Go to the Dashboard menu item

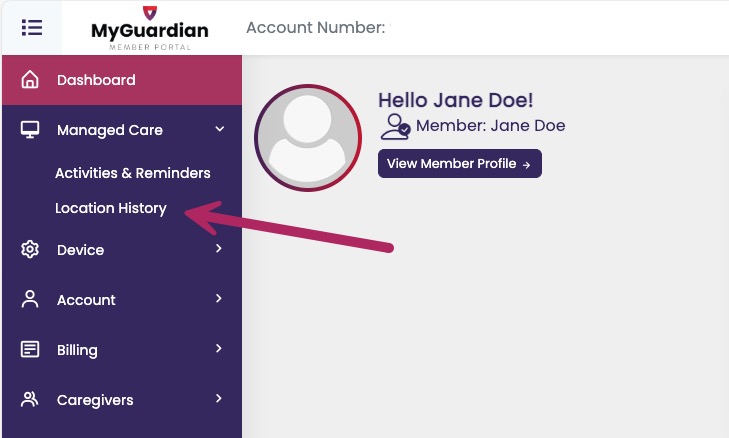click(96, 80)
